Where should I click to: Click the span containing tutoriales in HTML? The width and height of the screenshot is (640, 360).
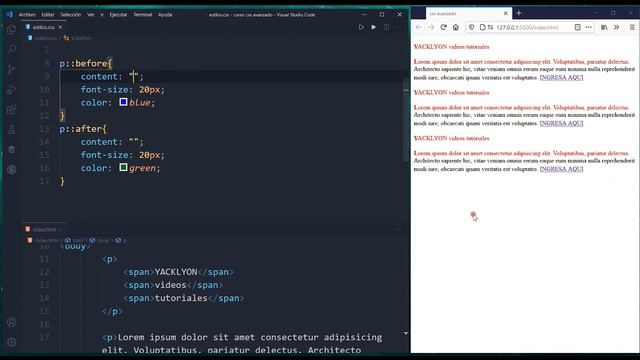coord(184,298)
